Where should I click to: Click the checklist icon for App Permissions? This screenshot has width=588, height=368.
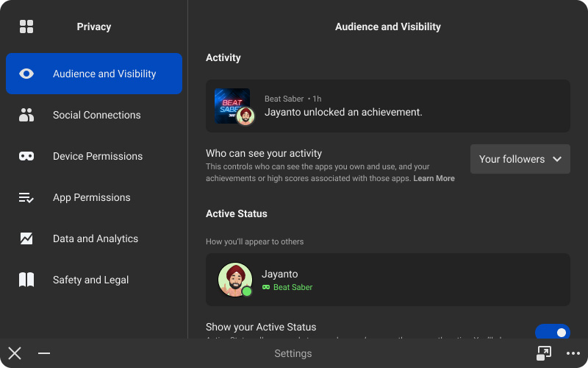pos(26,197)
